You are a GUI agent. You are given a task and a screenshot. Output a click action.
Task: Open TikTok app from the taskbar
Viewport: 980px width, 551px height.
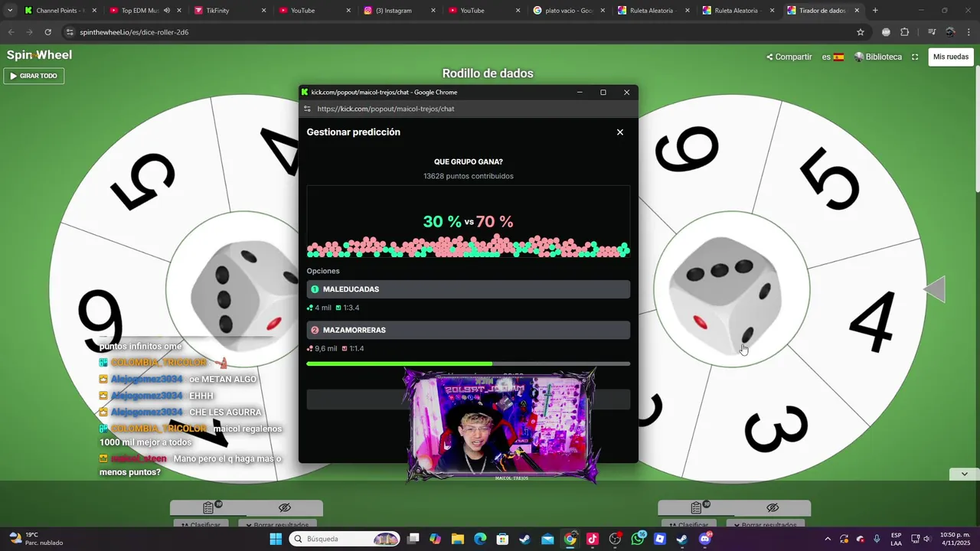point(592,539)
